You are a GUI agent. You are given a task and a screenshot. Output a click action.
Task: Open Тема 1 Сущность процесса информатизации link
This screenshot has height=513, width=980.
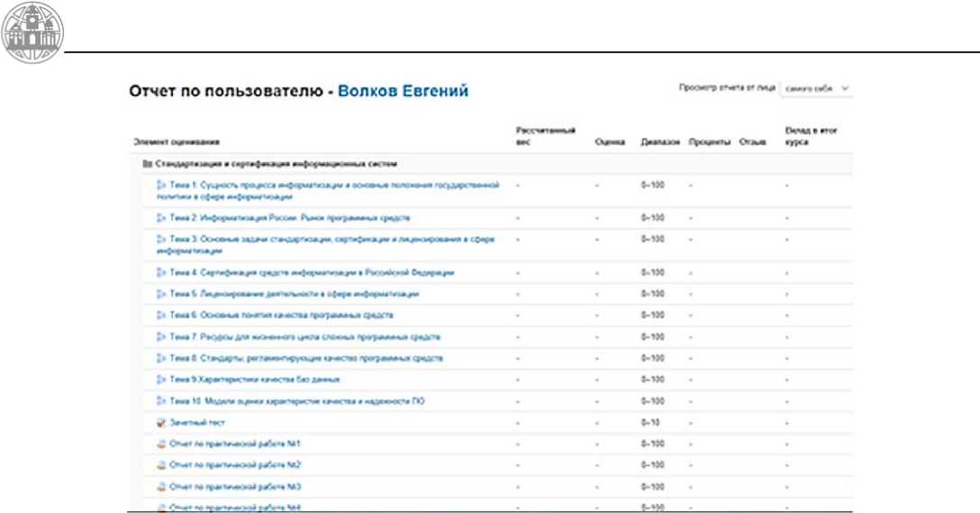[328, 191]
